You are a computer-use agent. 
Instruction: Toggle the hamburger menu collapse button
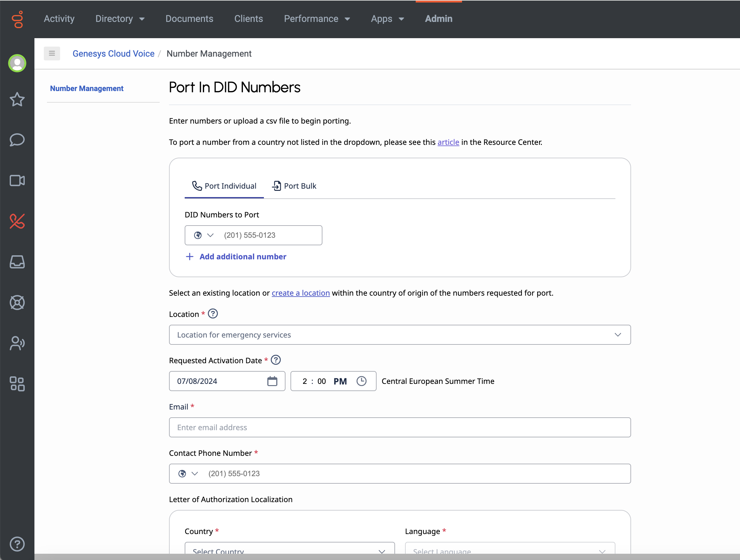tap(52, 53)
